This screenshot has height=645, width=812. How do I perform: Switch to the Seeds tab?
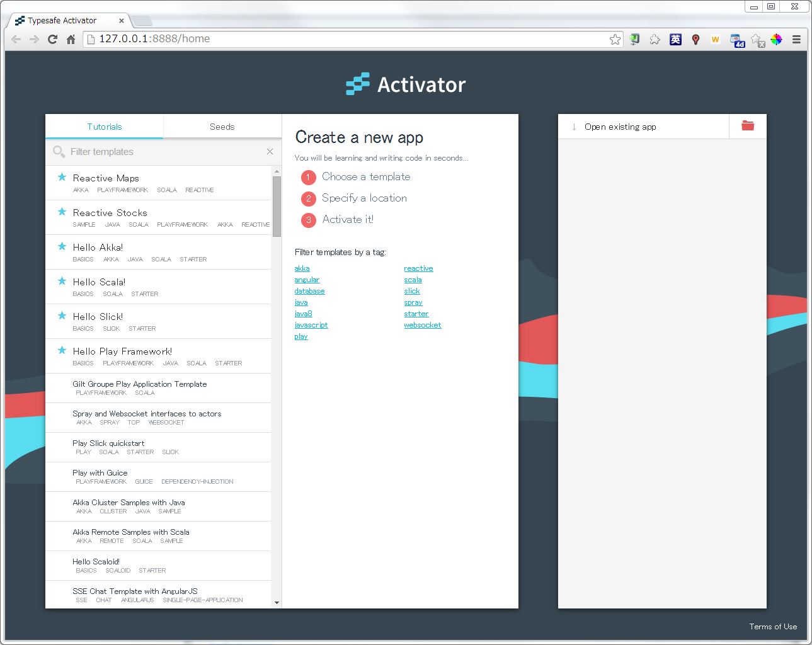(222, 126)
